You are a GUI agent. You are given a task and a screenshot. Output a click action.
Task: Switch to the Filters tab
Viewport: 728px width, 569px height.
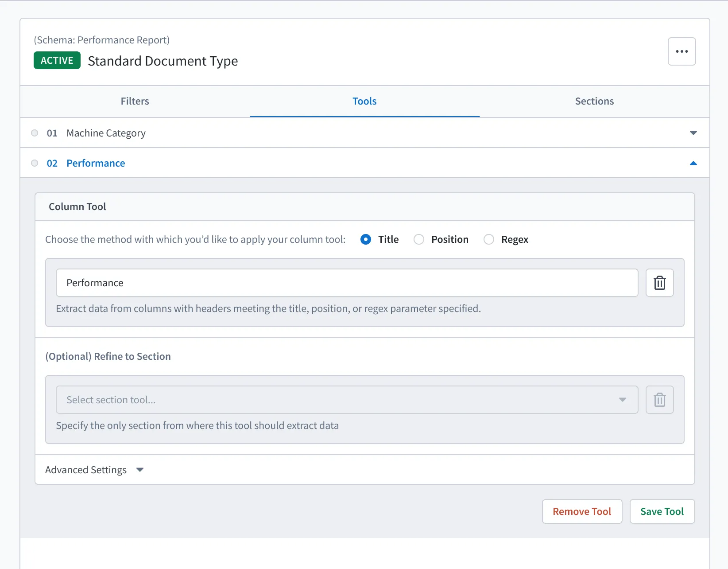tap(135, 101)
